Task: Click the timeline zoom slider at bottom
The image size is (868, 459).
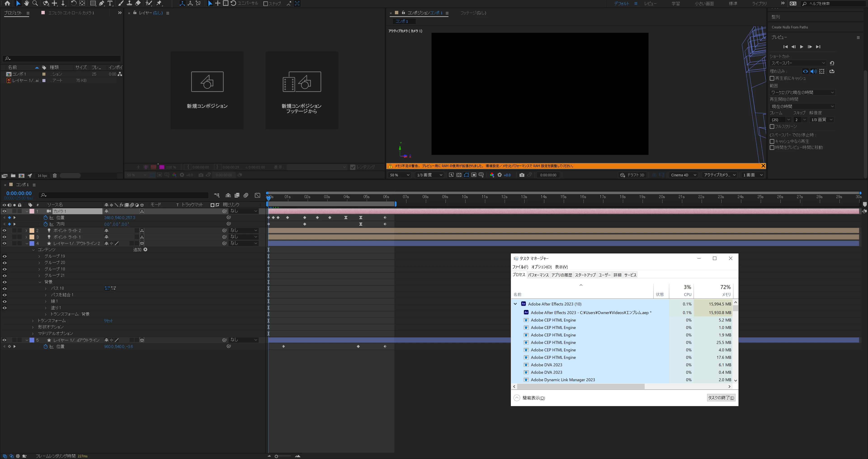Action: point(276,456)
